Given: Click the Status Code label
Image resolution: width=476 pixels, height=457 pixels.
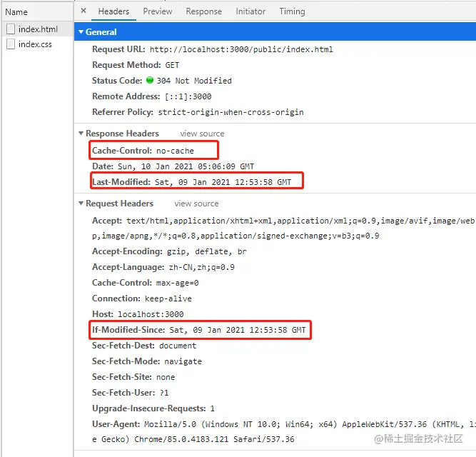Looking at the screenshot, I should click(117, 81).
